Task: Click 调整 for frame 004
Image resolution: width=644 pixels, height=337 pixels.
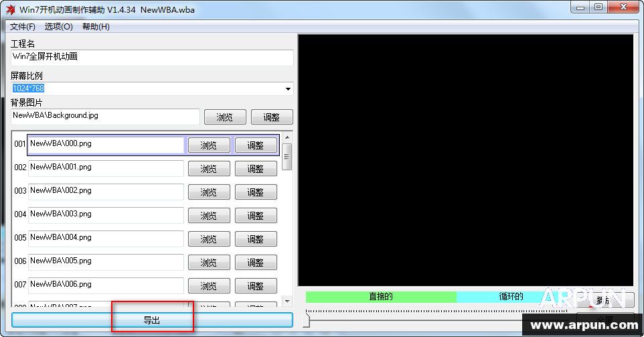Action: pyautogui.click(x=256, y=215)
